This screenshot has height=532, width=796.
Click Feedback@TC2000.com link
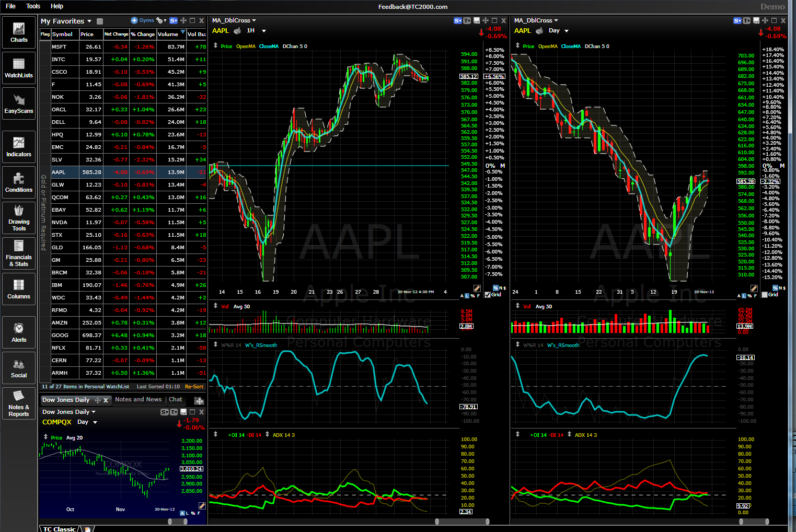pyautogui.click(x=413, y=7)
